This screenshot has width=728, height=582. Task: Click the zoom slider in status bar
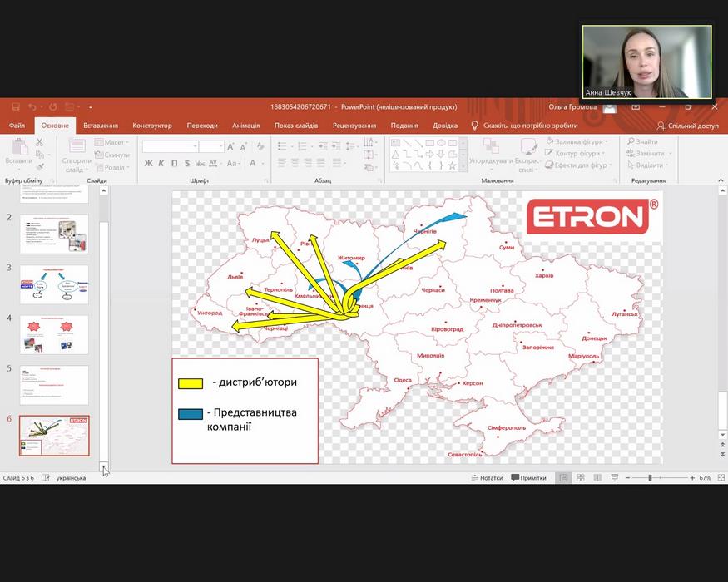[650, 478]
